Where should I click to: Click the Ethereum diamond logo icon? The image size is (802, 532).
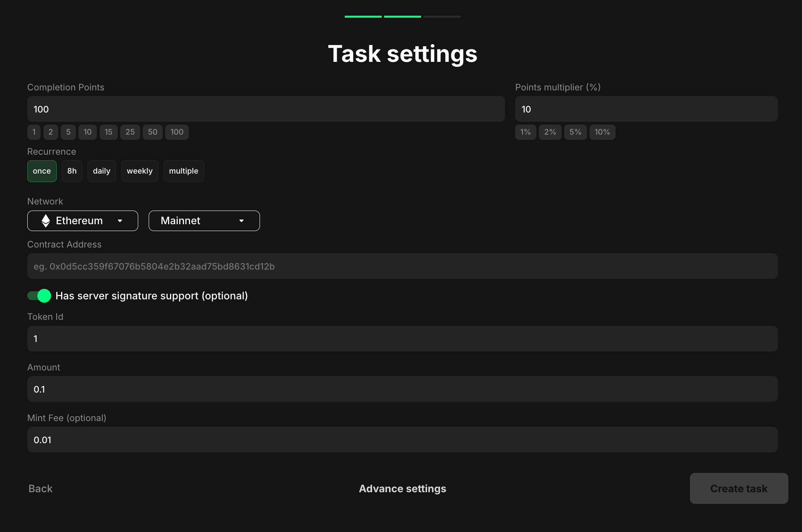[46, 221]
